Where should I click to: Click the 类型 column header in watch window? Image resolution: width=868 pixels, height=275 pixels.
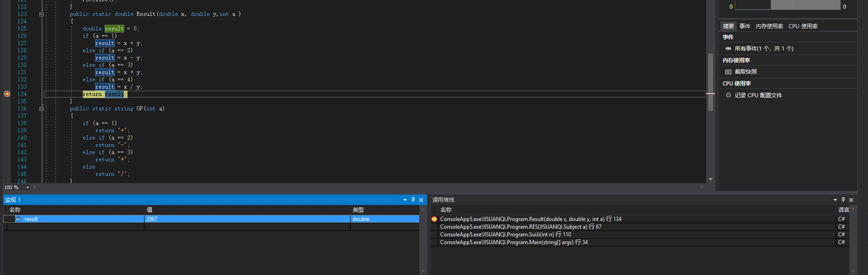358,210
